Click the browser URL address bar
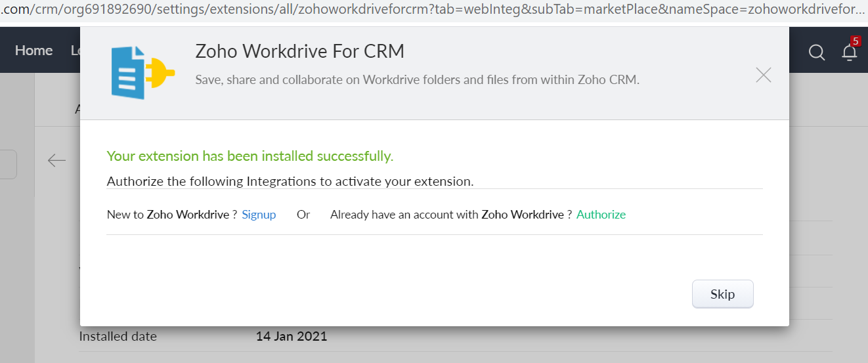 [433, 11]
